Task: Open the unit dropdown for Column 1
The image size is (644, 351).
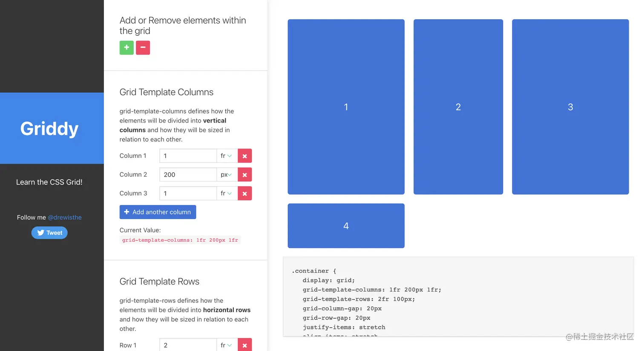Action: click(x=227, y=156)
